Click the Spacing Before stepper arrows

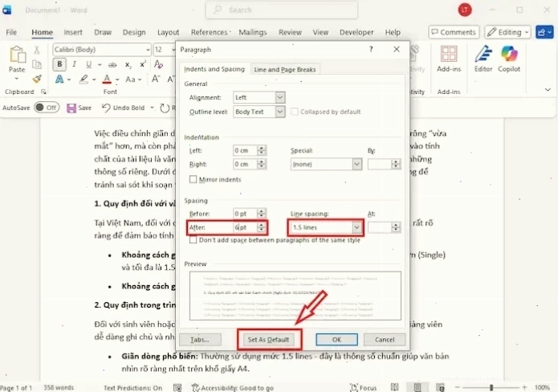262,214
